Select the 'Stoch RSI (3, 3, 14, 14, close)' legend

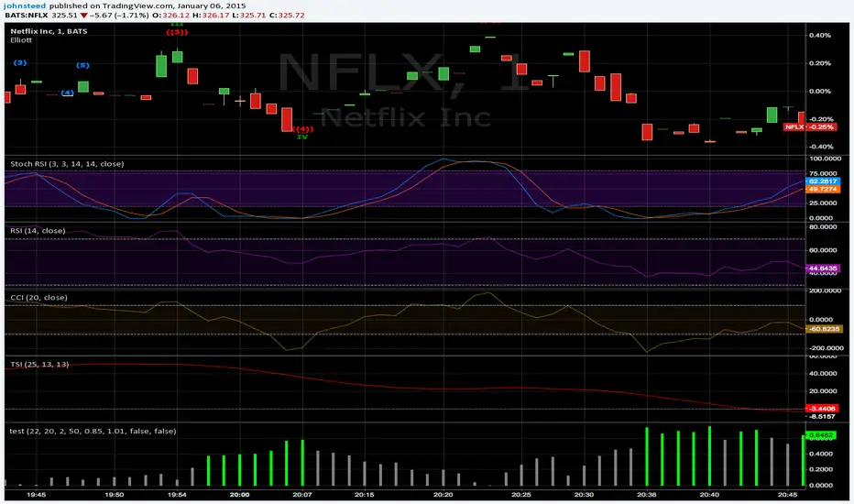pyautogui.click(x=67, y=164)
